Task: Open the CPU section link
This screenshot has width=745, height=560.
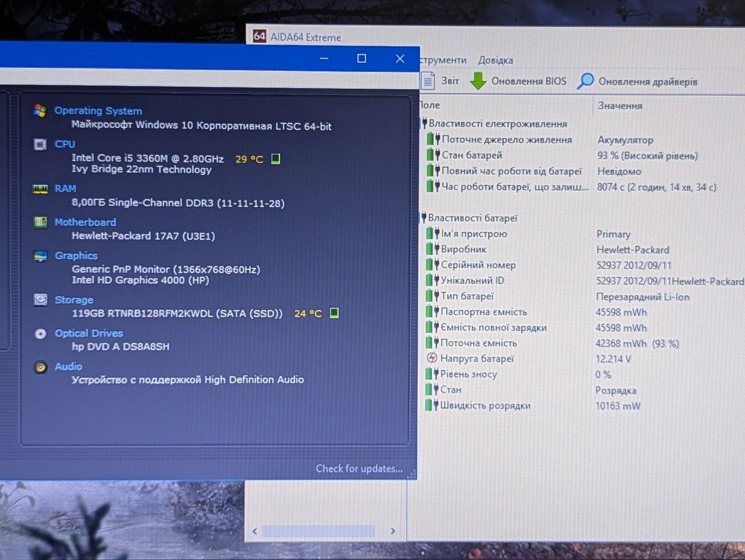Action: 65,144
